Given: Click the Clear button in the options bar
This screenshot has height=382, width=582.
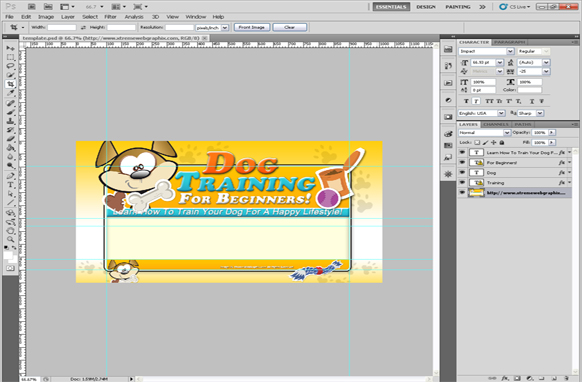Looking at the screenshot, I should click(290, 27).
